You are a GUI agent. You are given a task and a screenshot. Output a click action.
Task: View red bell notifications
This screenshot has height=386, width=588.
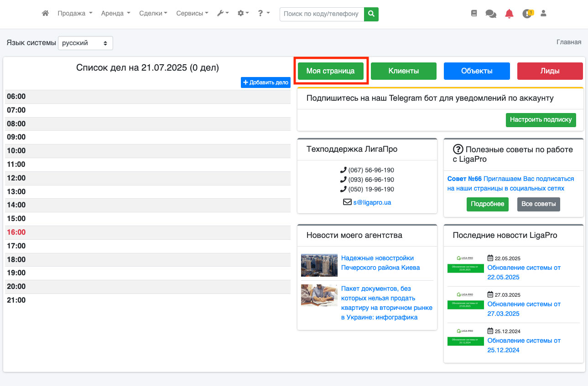509,14
